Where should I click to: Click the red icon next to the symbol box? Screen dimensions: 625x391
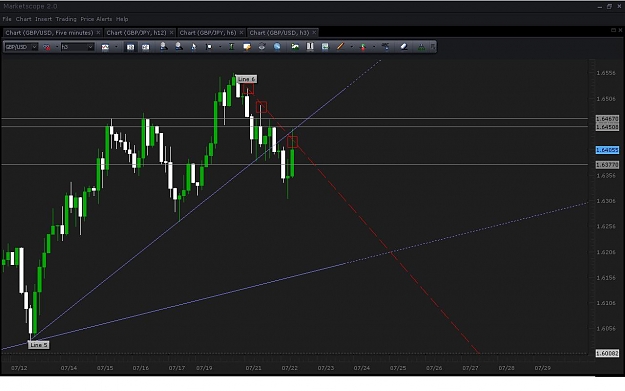click(47, 47)
